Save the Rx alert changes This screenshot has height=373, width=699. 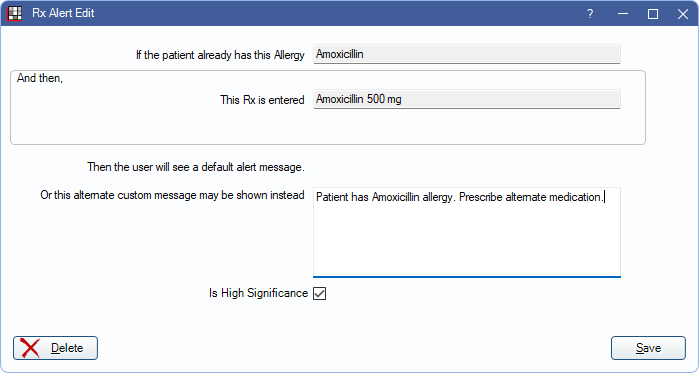coord(648,348)
